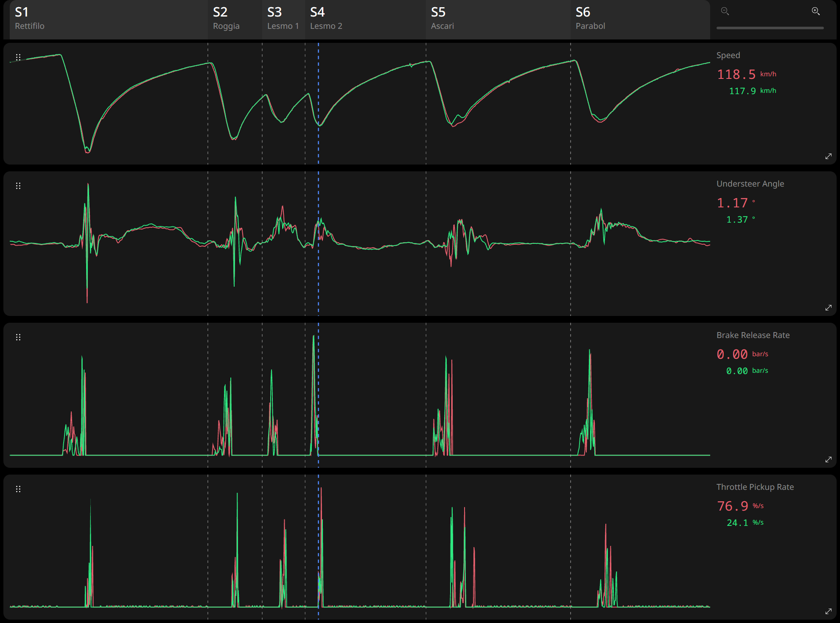
Task: Select the S3 Lesmo 1 sector tab
Action: pos(283,20)
